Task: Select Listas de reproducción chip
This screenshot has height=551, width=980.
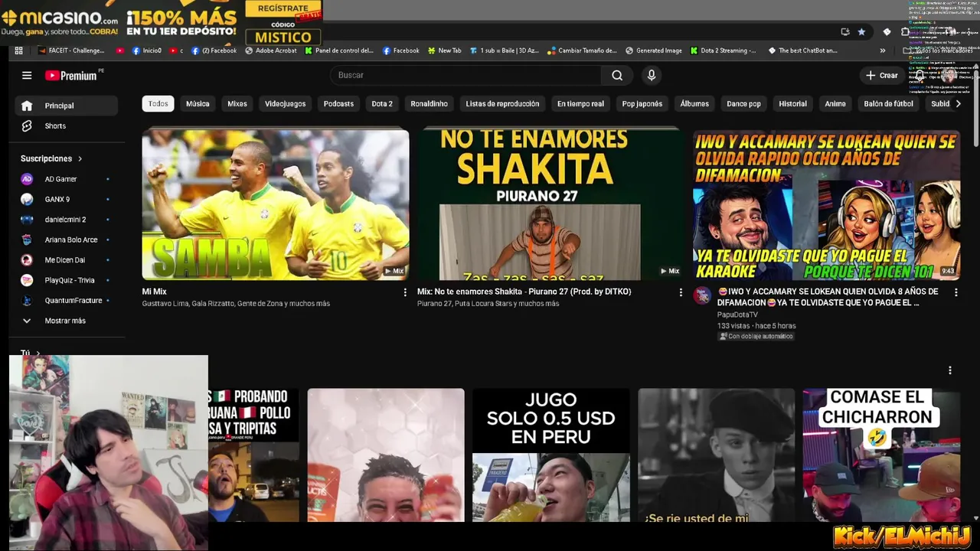Action: (x=502, y=103)
